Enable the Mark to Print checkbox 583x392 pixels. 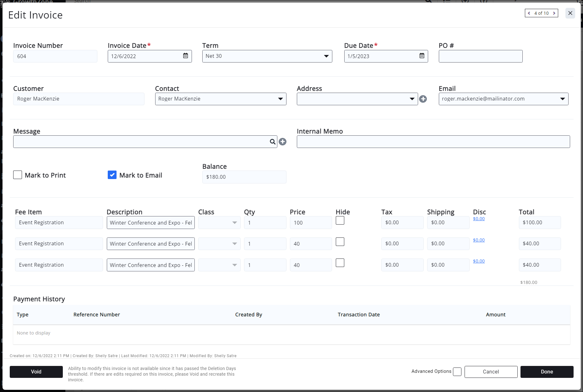coord(18,175)
